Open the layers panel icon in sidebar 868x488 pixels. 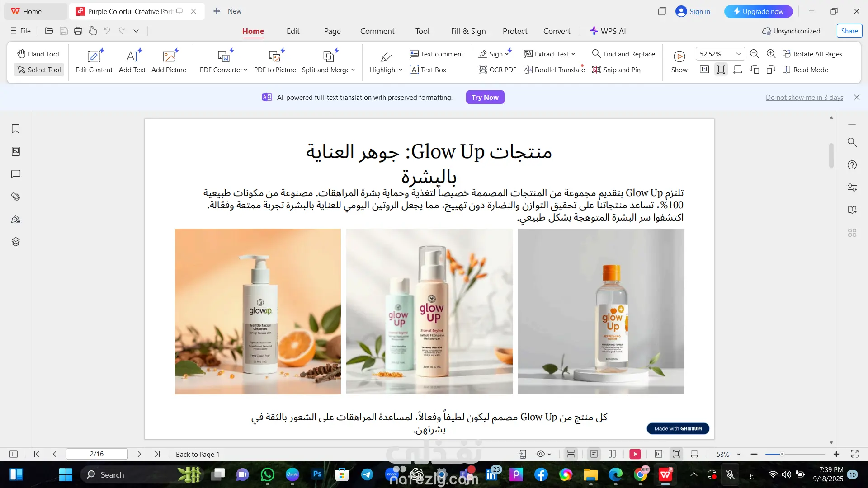15,242
